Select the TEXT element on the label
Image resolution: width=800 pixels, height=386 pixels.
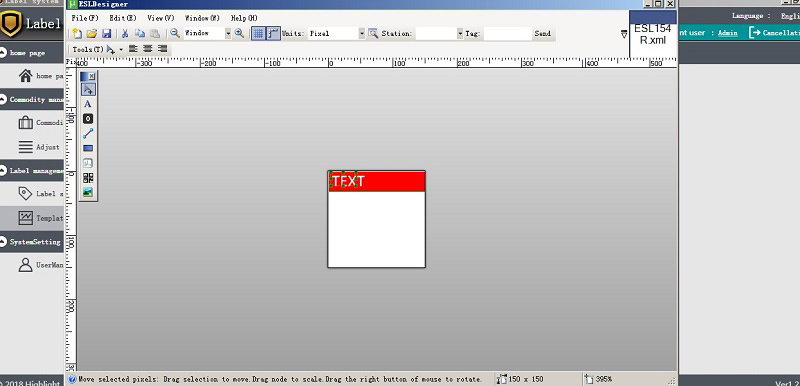click(348, 181)
